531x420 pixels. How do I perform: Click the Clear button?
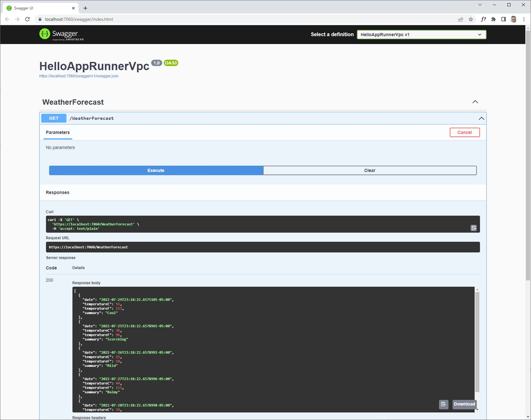coord(369,170)
